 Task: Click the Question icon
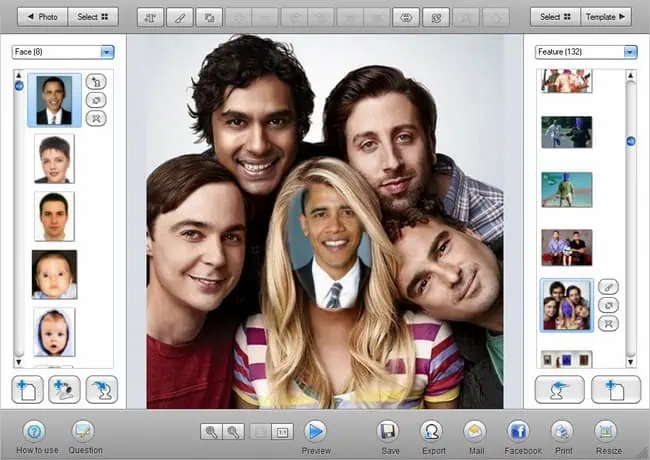pos(83,431)
